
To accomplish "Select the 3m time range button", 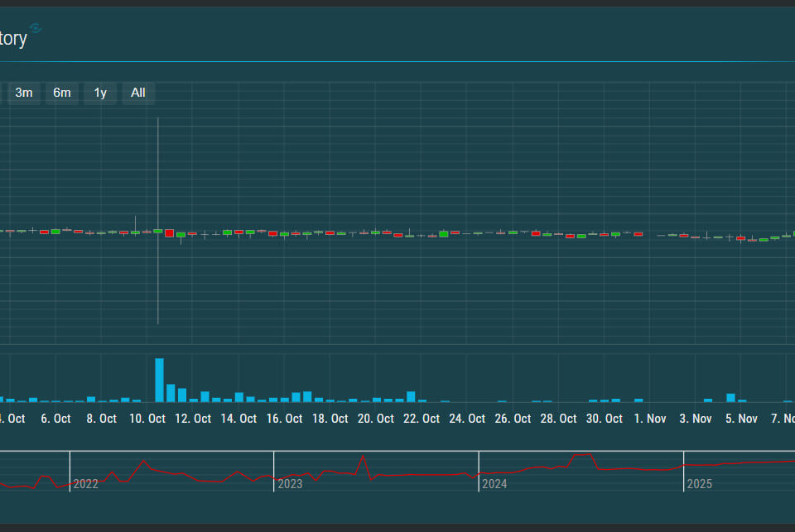I will pyautogui.click(x=24, y=93).
